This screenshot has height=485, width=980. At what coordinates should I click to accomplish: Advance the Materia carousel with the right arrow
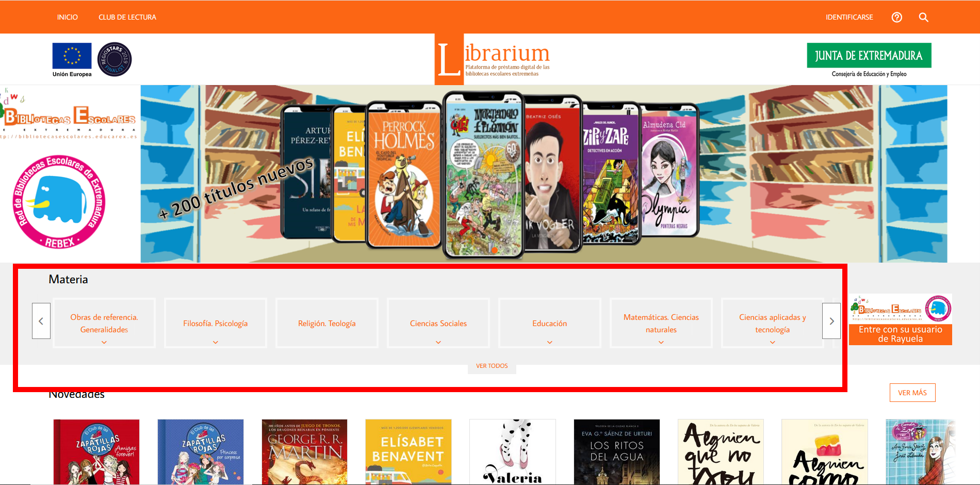[831, 321]
